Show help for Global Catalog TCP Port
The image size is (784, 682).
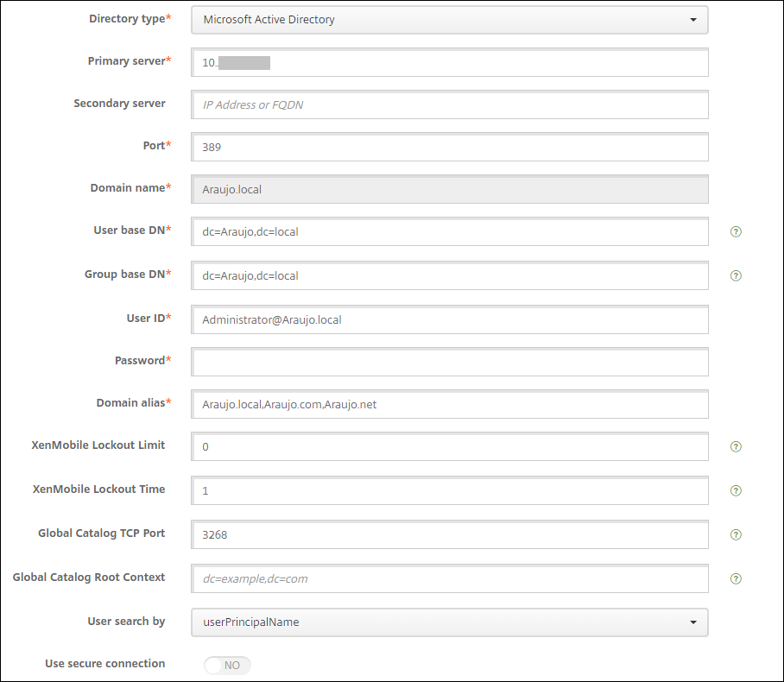[x=736, y=535]
